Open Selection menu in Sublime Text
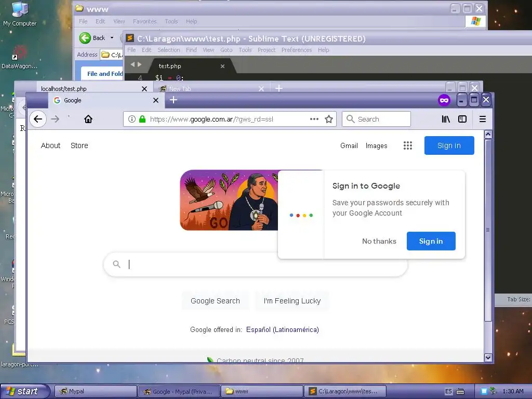 [169, 50]
